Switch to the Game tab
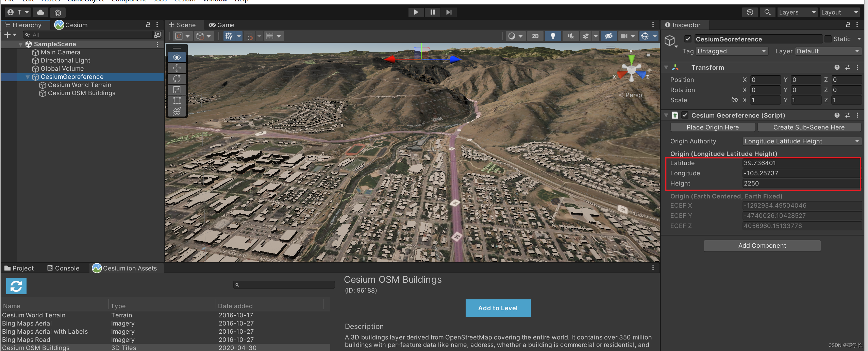Image resolution: width=868 pixels, height=351 pixels. 221,25
